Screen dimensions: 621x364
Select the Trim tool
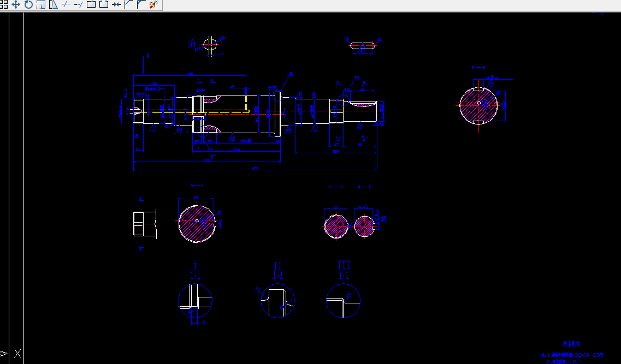(66, 4)
